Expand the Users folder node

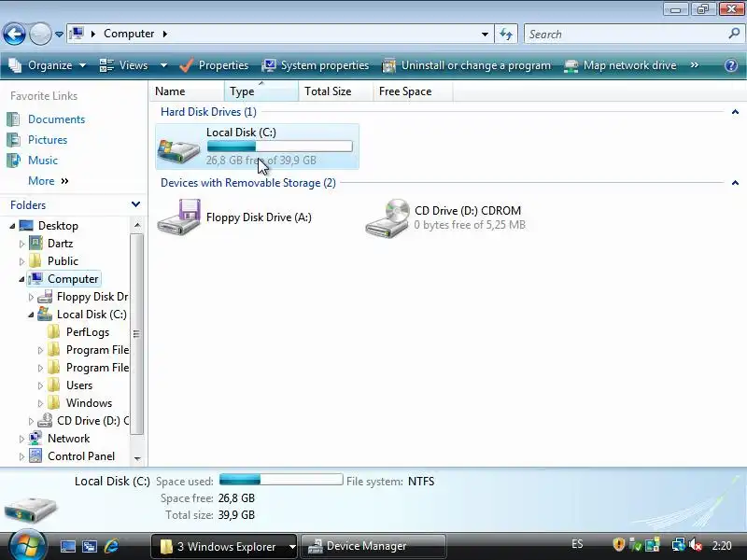click(x=40, y=385)
